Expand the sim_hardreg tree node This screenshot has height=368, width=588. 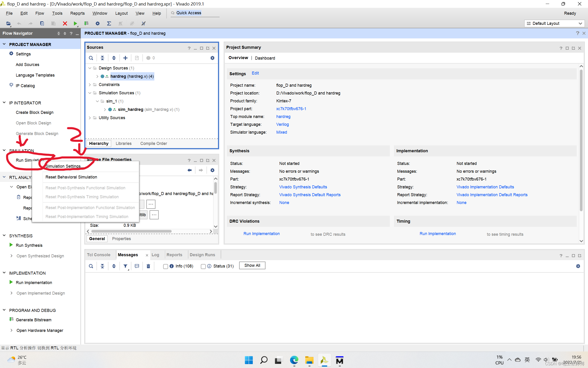(x=105, y=109)
